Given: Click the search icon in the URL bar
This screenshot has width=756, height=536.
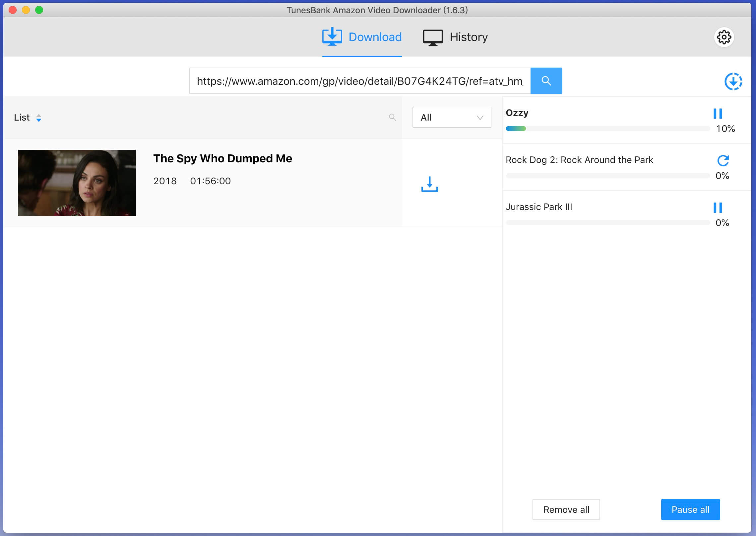Looking at the screenshot, I should click(546, 80).
